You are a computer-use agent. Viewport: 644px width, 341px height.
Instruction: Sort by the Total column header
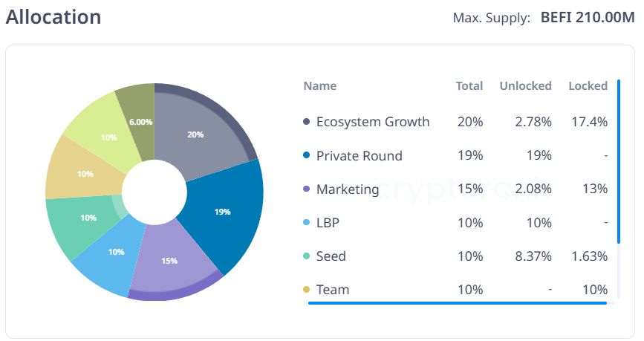(469, 86)
